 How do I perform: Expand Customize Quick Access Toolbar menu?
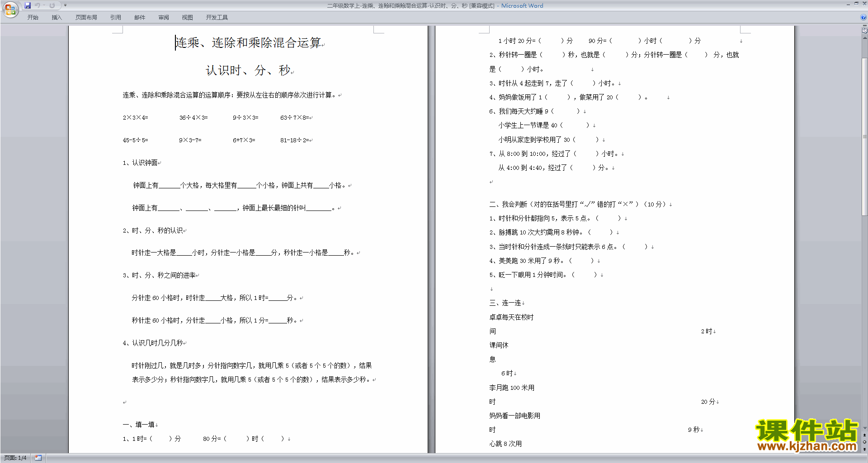click(65, 5)
